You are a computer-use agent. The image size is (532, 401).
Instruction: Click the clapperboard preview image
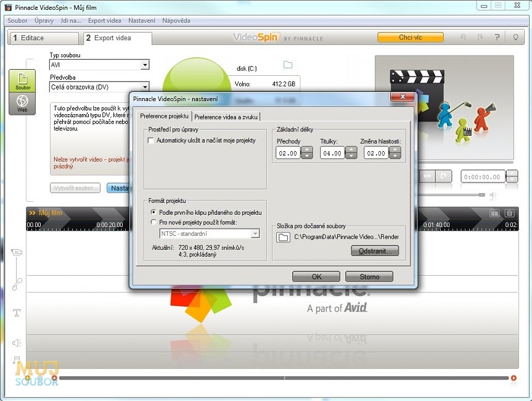point(444,107)
